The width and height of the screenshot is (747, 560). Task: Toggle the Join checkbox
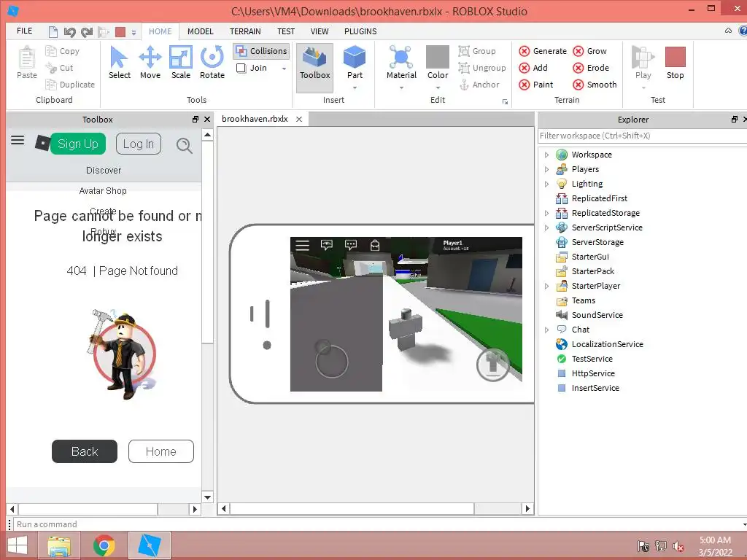241,68
